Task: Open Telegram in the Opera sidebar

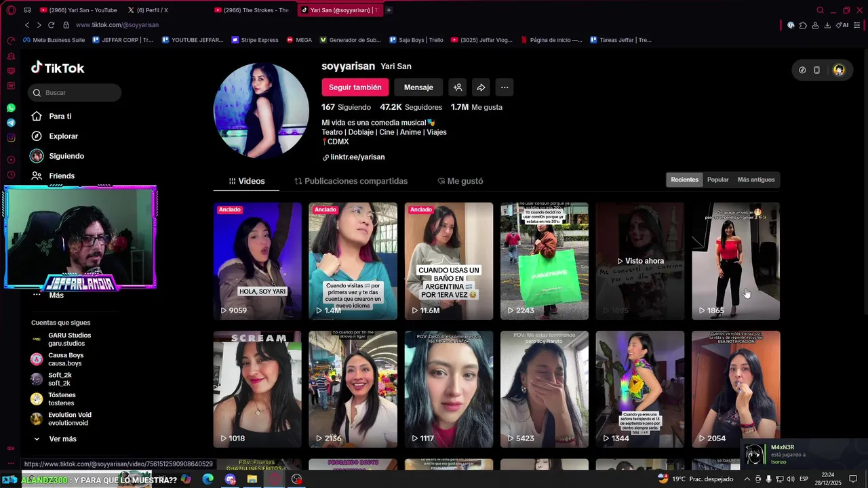Action: tap(11, 123)
